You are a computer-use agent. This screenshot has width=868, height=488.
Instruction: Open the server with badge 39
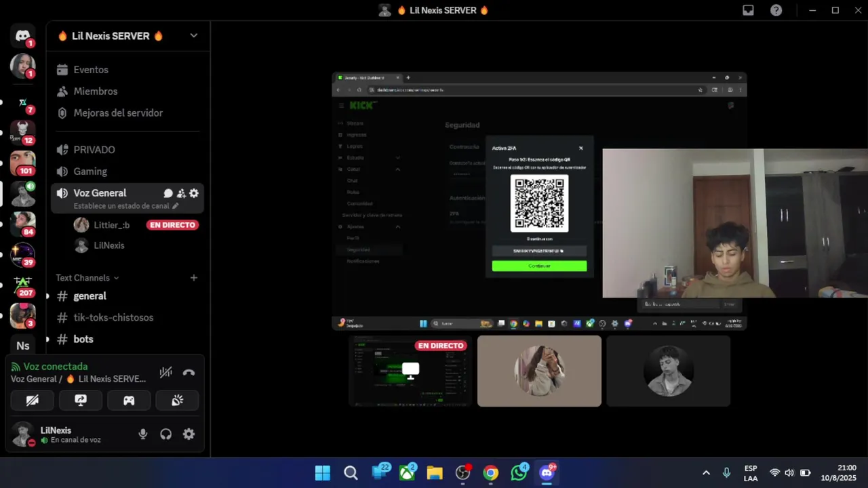coord(22,255)
